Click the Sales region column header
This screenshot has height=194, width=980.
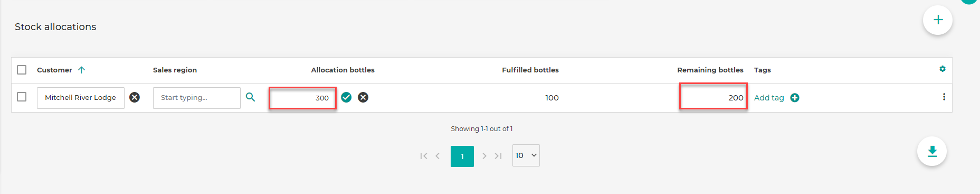coord(175,70)
